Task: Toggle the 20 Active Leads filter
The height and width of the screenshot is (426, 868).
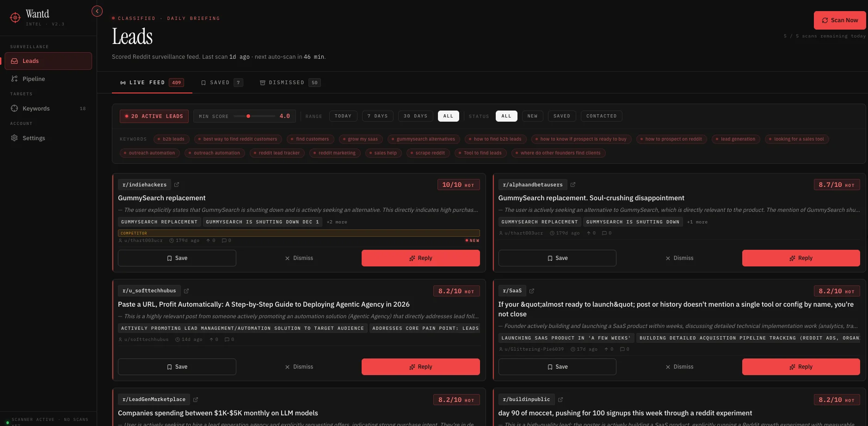Action: [154, 116]
